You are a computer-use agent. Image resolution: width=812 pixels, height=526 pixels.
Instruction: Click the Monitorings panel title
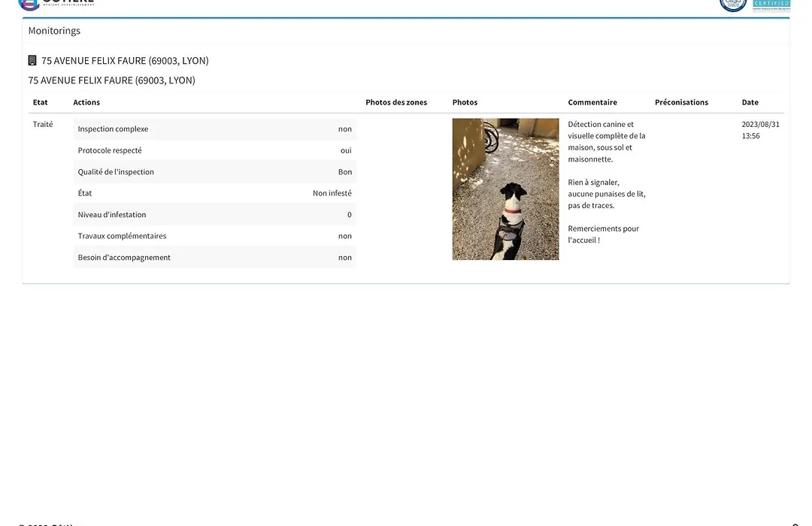[x=54, y=31]
